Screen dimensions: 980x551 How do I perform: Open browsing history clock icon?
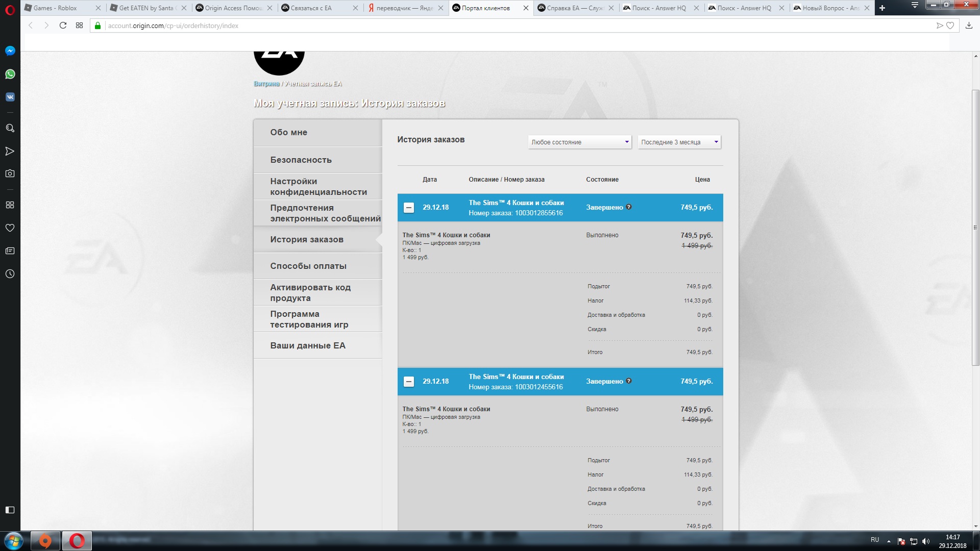click(10, 274)
